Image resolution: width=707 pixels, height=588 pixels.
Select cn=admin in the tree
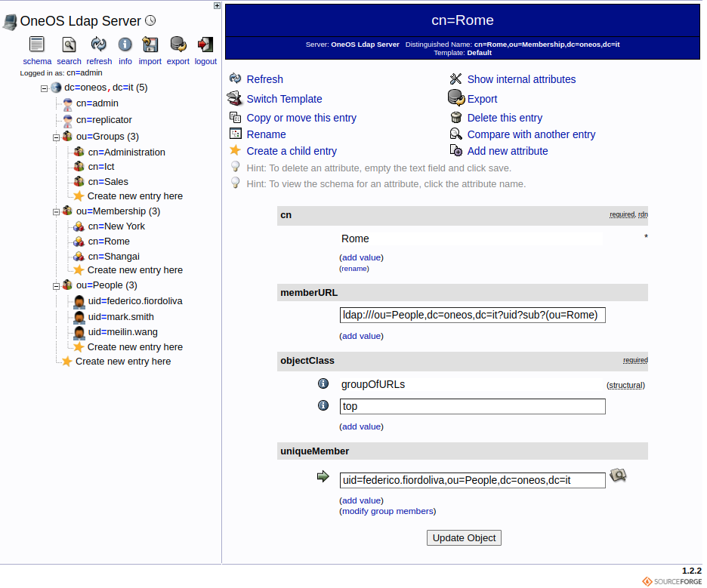click(97, 103)
